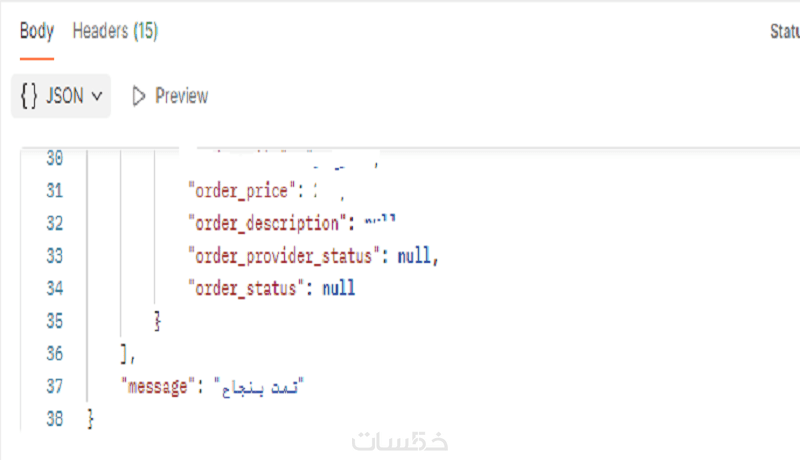Click the Preview button label

[x=181, y=96]
